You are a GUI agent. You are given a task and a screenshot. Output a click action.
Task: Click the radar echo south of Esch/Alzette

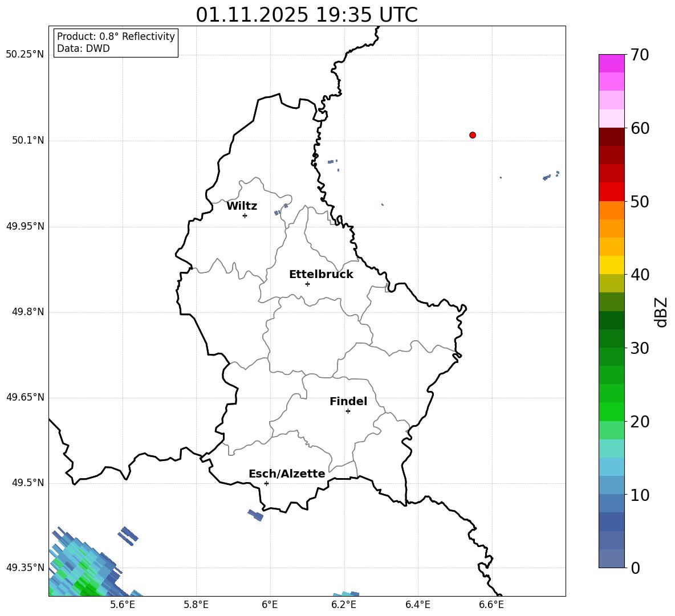coord(256,515)
